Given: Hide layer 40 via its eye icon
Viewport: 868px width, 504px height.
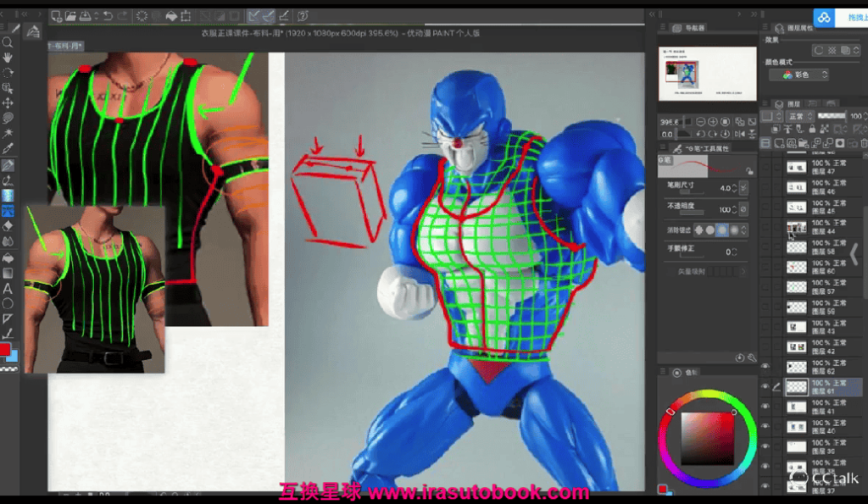Looking at the screenshot, I should [x=765, y=427].
